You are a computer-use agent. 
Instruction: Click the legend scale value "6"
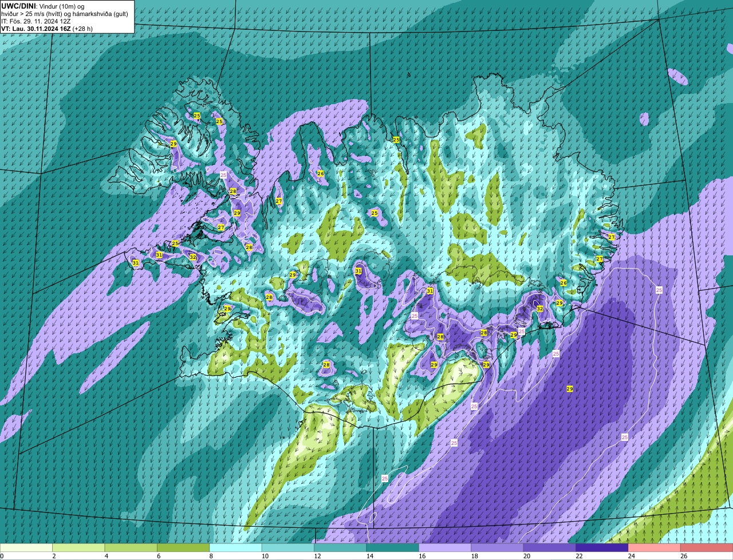tap(159, 556)
